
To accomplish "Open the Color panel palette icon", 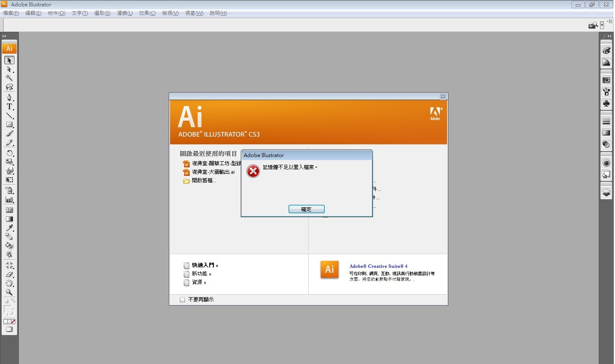I will coord(606,51).
